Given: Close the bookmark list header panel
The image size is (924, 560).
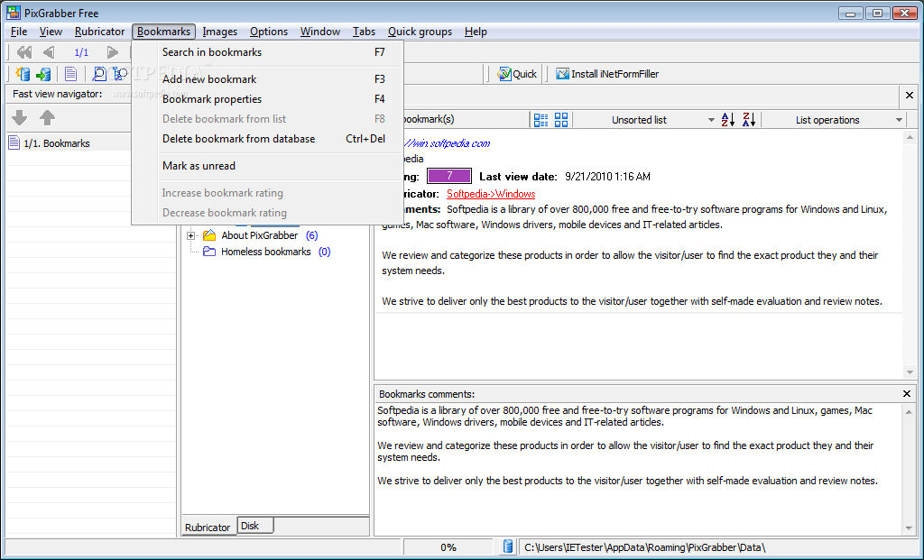Looking at the screenshot, I should pyautogui.click(x=910, y=95).
